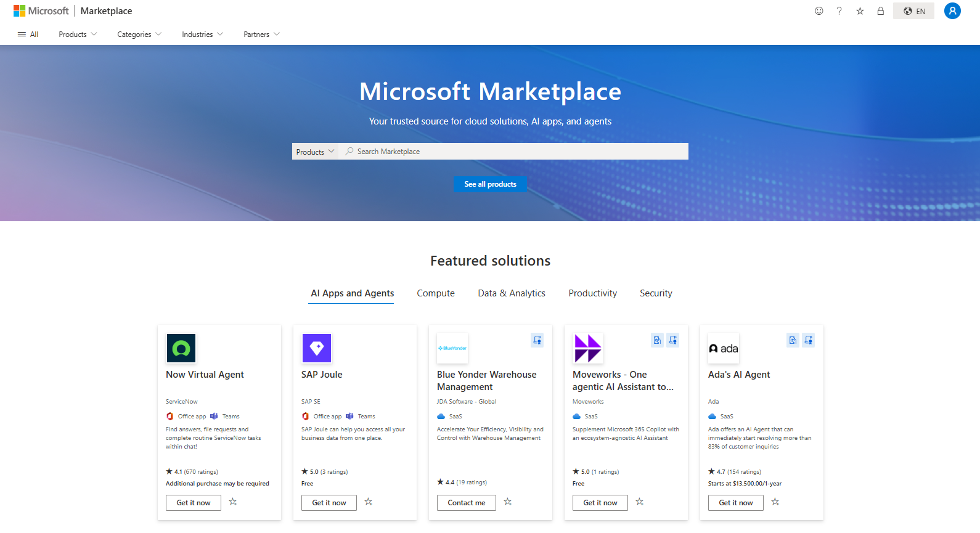Screen dimensions: 980x533
Task: Select the AI Apps and Agents tab
Action: 353,293
